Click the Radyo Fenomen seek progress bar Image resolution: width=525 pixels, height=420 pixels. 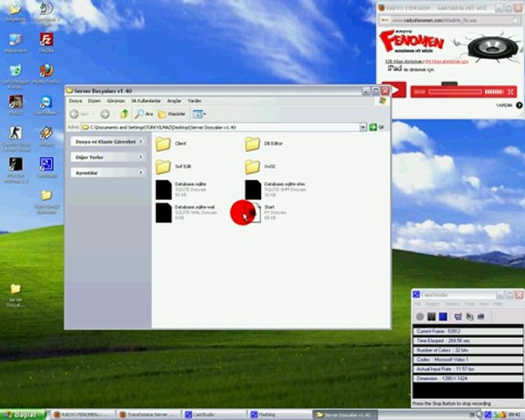click(x=455, y=92)
